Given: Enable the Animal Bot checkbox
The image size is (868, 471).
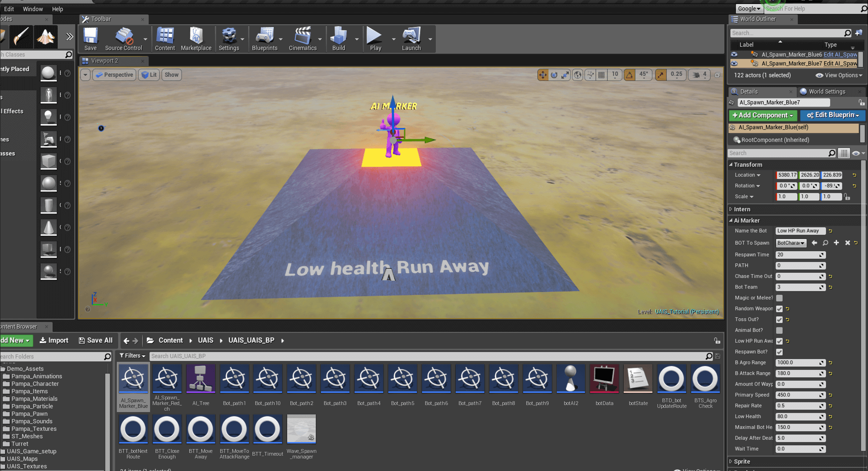Looking at the screenshot, I should coord(779,331).
